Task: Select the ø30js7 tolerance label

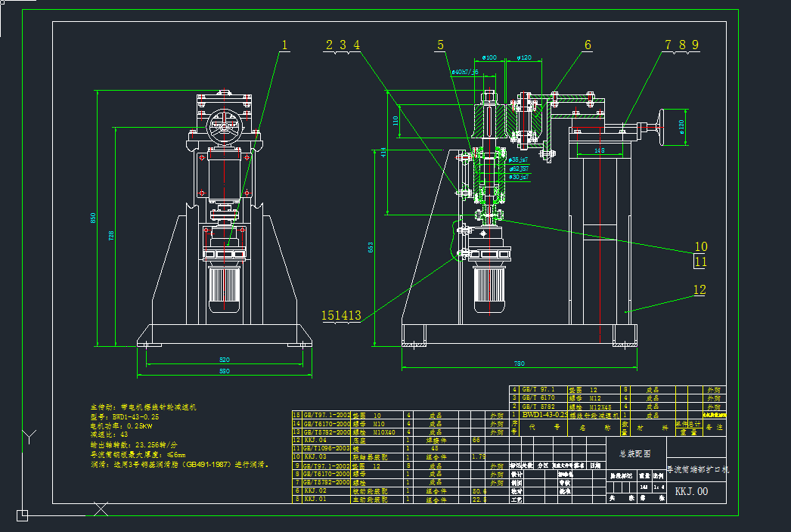Action: click(x=519, y=178)
